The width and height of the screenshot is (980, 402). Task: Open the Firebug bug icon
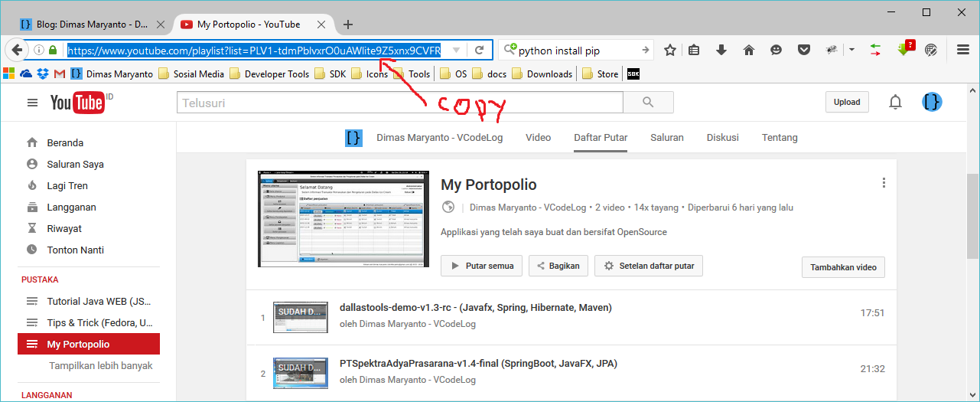pyautogui.click(x=831, y=50)
